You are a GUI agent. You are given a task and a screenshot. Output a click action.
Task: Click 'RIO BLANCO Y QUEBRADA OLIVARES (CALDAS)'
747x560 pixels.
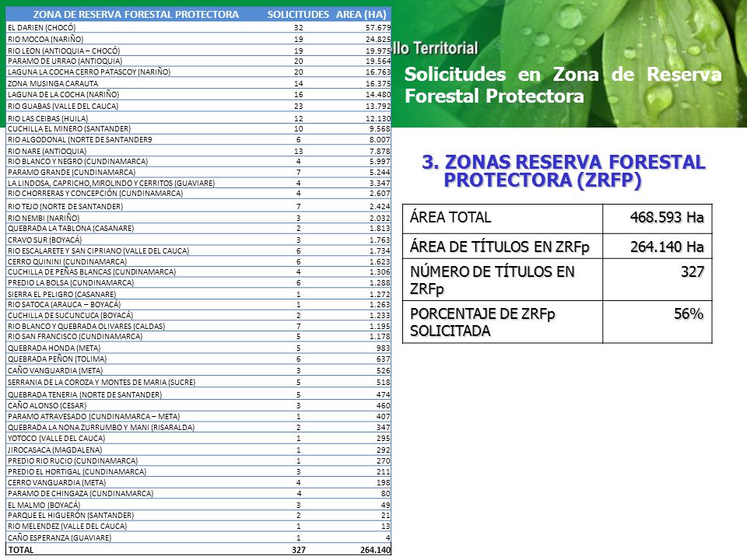(86, 326)
